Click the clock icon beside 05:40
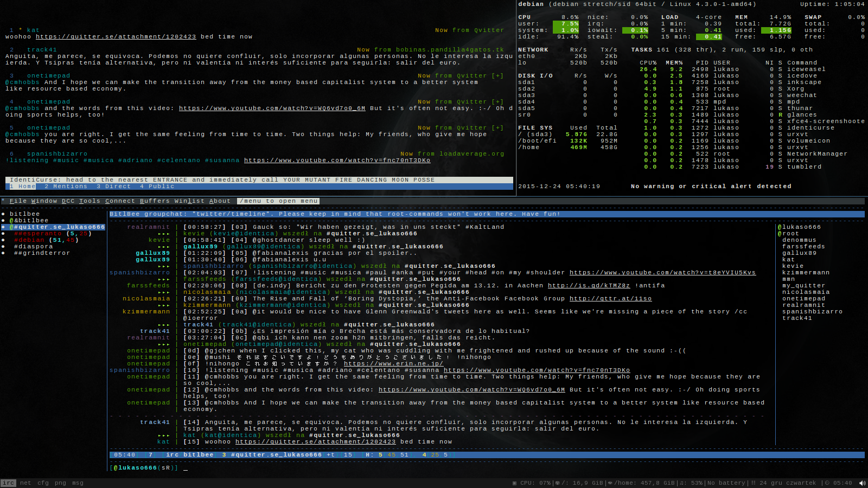Image resolution: width=868 pixels, height=488 pixels. [827, 483]
